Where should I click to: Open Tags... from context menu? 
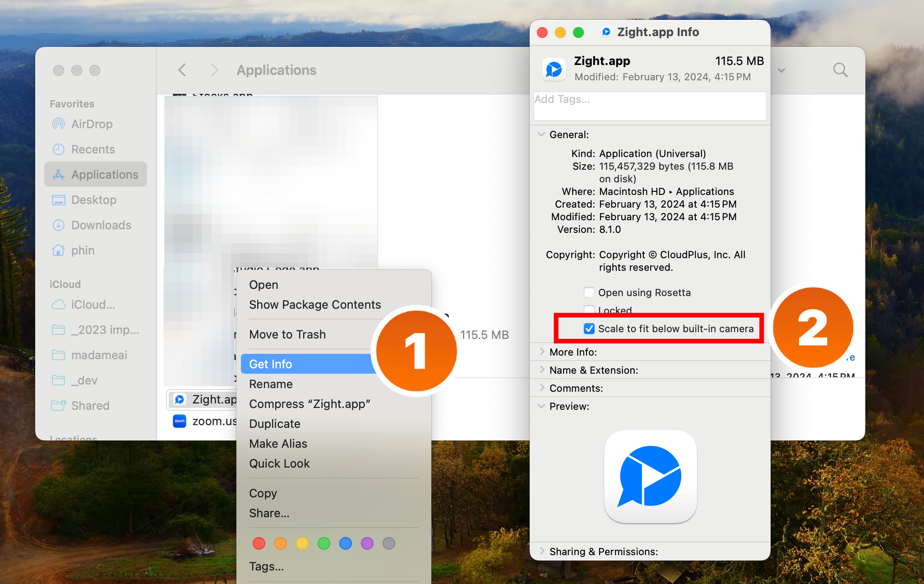click(266, 566)
